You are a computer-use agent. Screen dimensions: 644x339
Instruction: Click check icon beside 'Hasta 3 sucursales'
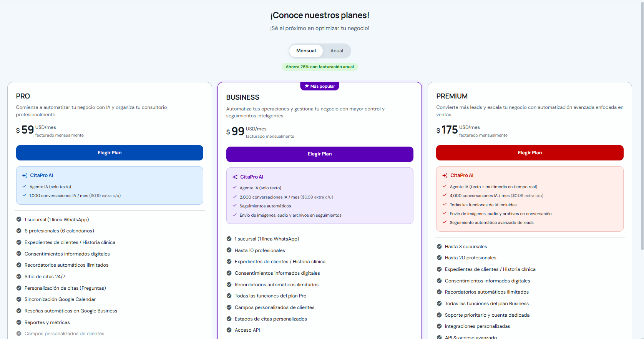[x=439, y=247]
